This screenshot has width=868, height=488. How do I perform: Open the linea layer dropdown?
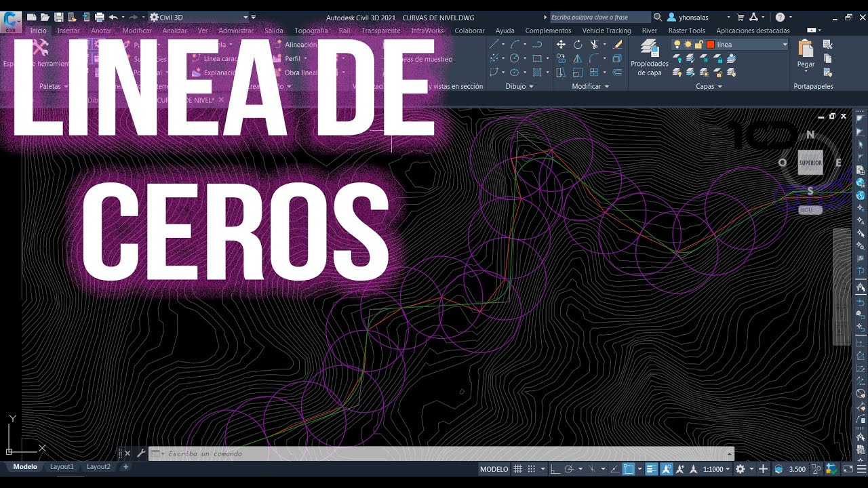pos(785,45)
